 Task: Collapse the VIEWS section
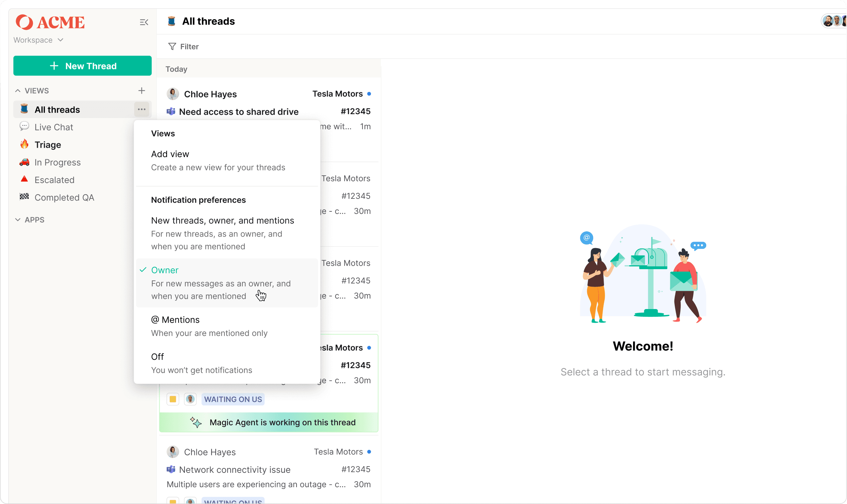[18, 91]
